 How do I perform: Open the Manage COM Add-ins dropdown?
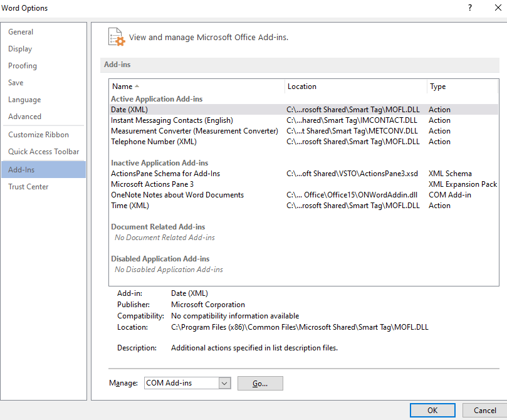point(187,383)
